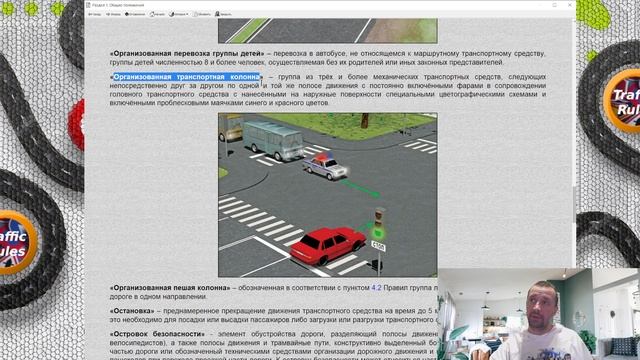Click the term «Островок безопасности»
The width and height of the screenshot is (640, 360).
click(157, 334)
